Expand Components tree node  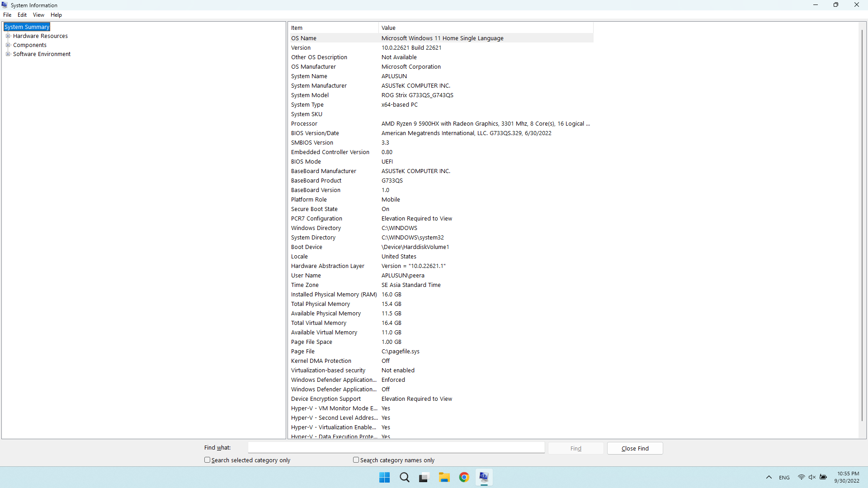(x=8, y=45)
